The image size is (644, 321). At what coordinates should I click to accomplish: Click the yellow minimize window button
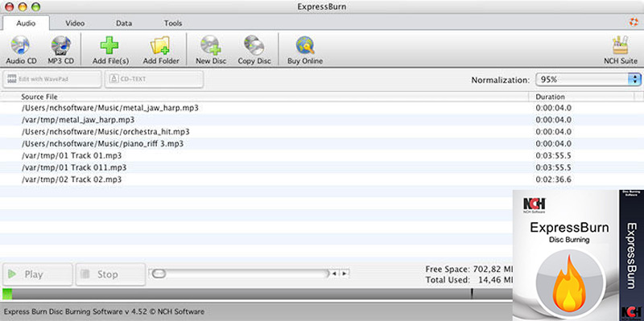(x=23, y=6)
